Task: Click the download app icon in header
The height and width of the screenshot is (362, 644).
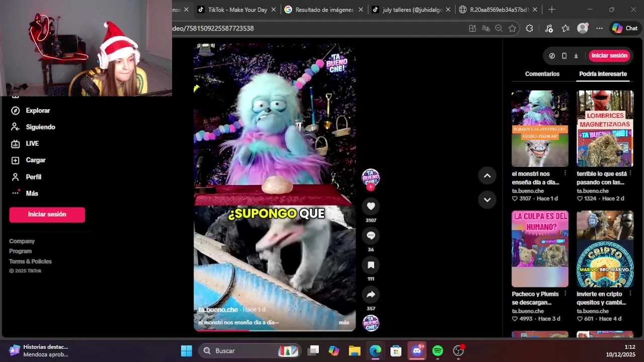Action: pos(576,56)
